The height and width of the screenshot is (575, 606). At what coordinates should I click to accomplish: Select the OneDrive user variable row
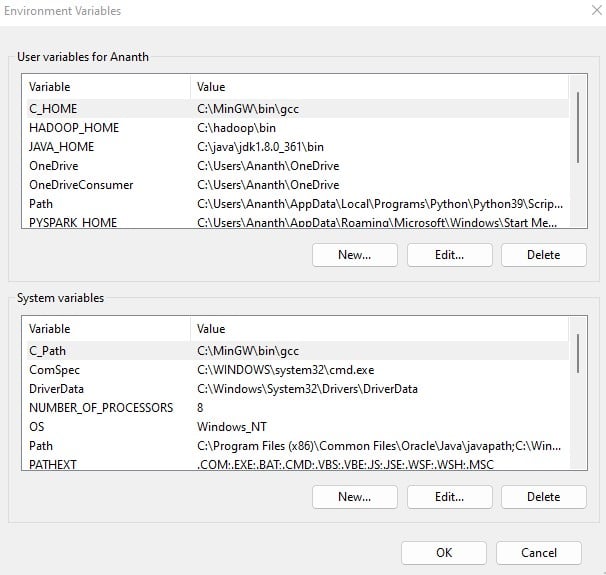coord(298,165)
